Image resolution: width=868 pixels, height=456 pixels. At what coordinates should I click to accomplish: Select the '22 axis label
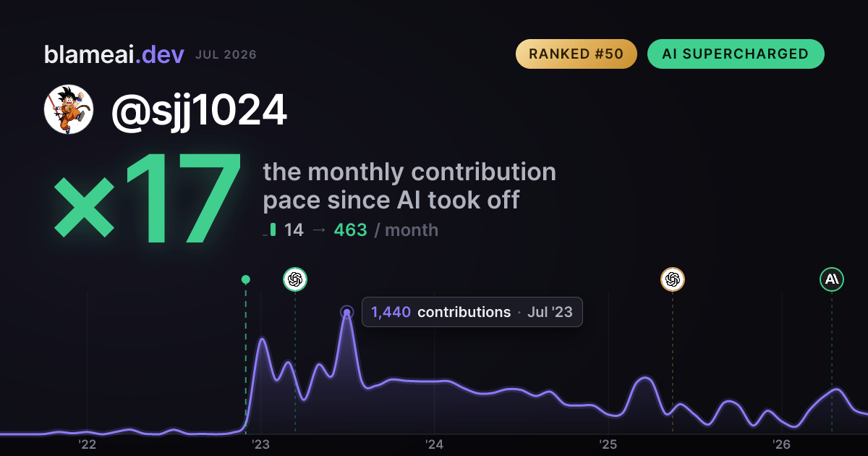88,444
